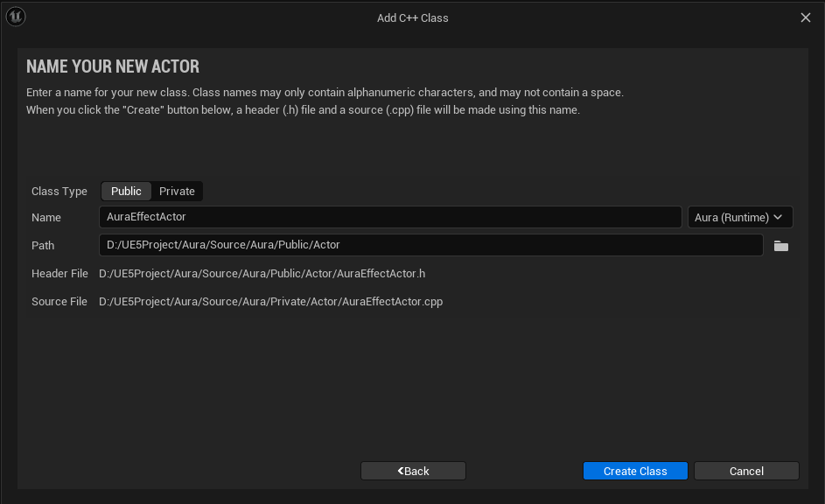Click the Source File label

click(x=59, y=302)
